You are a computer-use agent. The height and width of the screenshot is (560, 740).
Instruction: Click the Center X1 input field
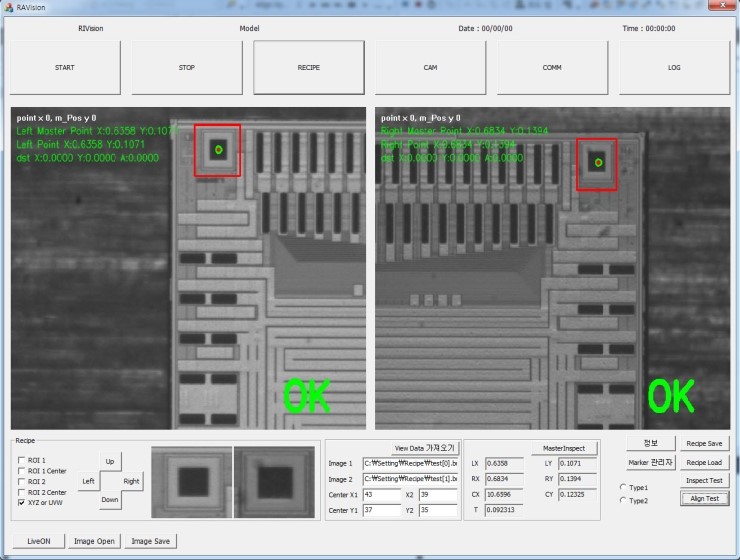[379, 495]
